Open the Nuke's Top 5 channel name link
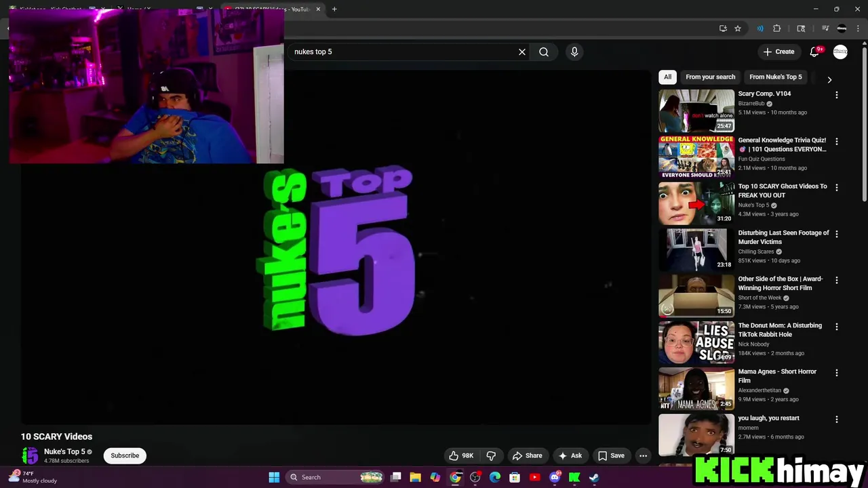Screen dimensions: 868x488 64,451
